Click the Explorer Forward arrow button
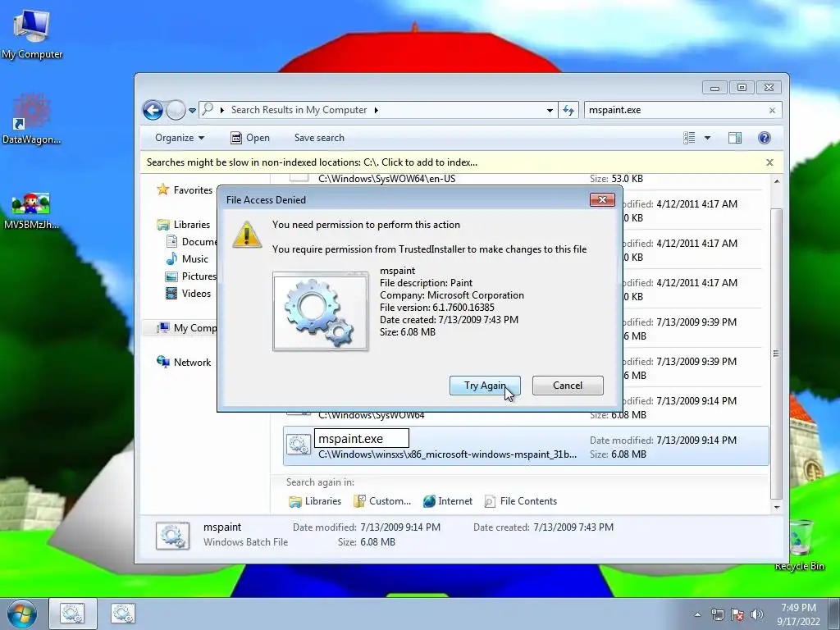The image size is (840, 630). coord(176,111)
